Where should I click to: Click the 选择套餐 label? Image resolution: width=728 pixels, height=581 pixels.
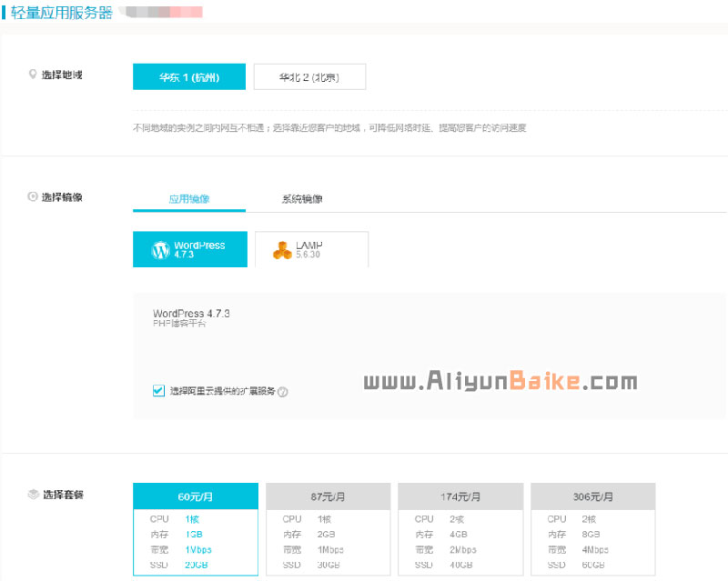63,495
